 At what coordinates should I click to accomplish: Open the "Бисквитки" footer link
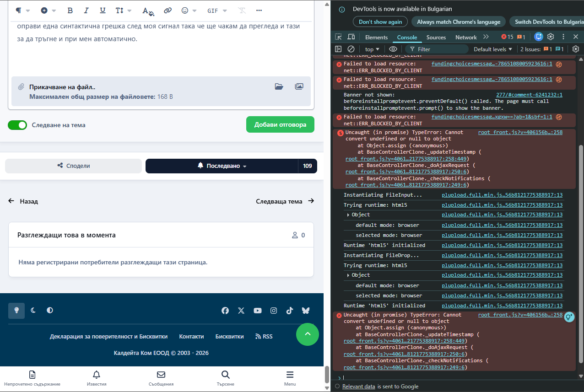[x=229, y=337]
